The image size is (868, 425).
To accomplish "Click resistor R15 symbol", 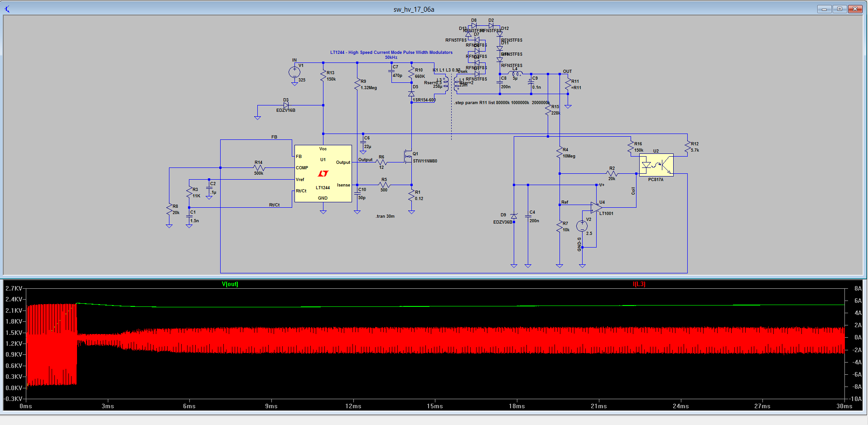I will click(x=548, y=110).
